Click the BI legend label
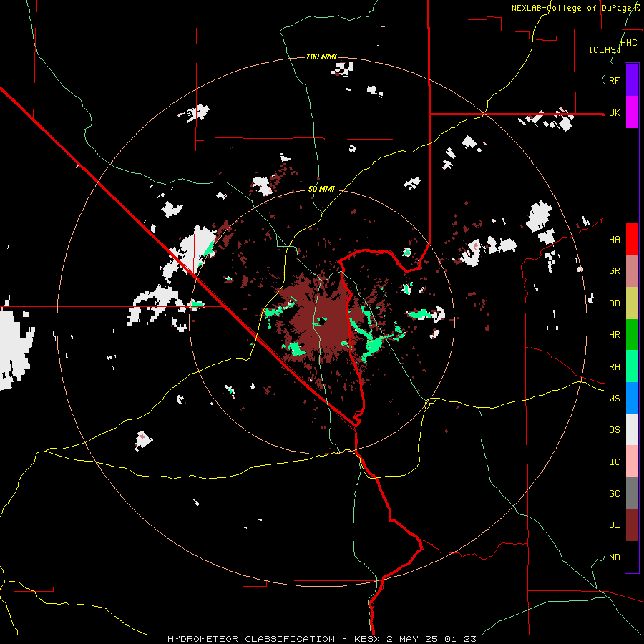 [614, 525]
